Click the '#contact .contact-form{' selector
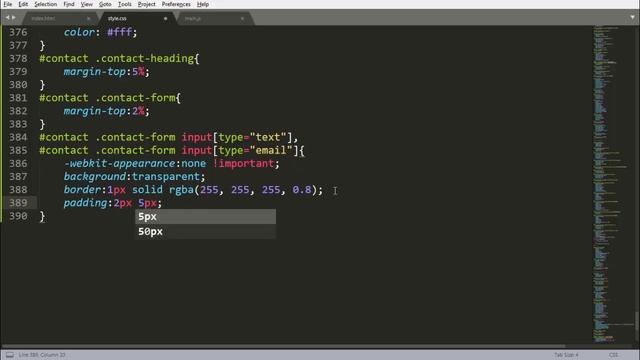The height and width of the screenshot is (360, 640). [110, 98]
